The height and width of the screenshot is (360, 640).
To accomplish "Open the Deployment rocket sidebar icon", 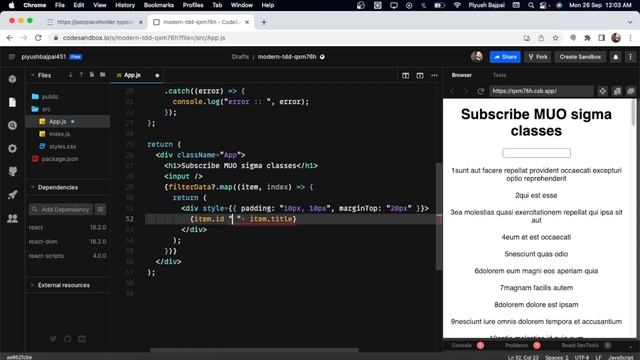I will (12, 195).
